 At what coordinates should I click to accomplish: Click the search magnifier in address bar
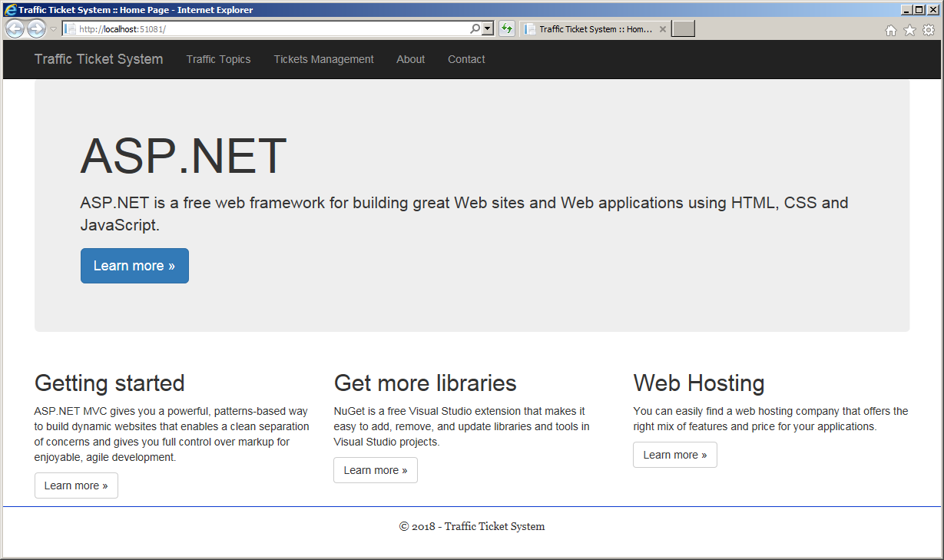(x=475, y=29)
